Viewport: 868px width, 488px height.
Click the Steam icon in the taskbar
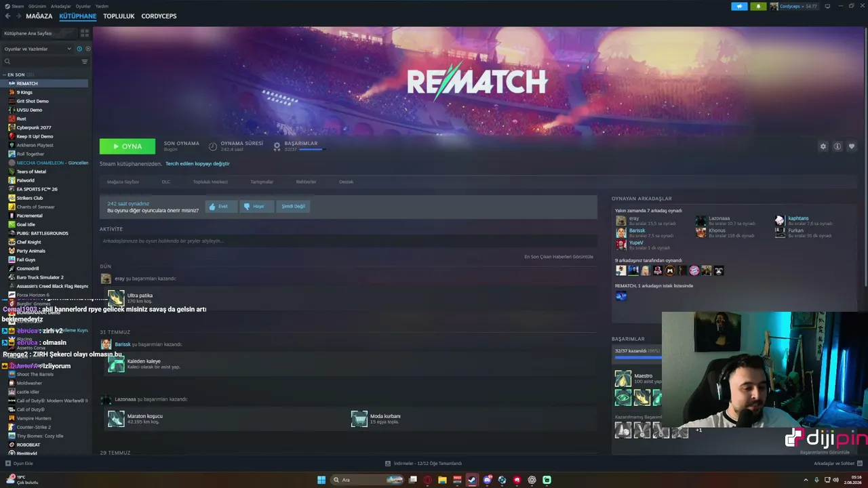472,480
